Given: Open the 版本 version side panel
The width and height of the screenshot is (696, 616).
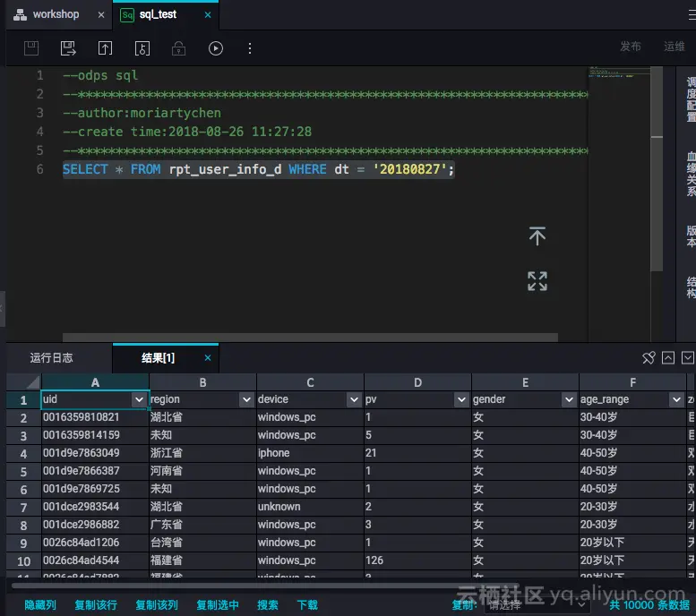Looking at the screenshot, I should point(691,235).
